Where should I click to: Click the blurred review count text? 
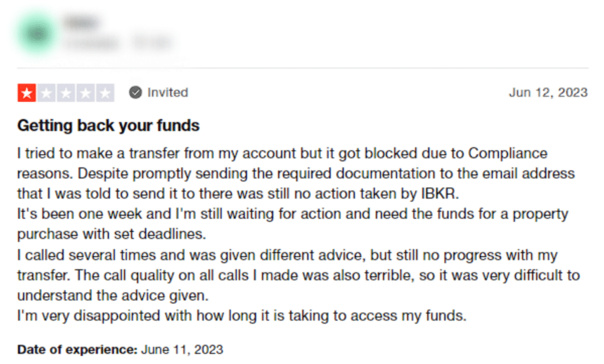point(91,42)
